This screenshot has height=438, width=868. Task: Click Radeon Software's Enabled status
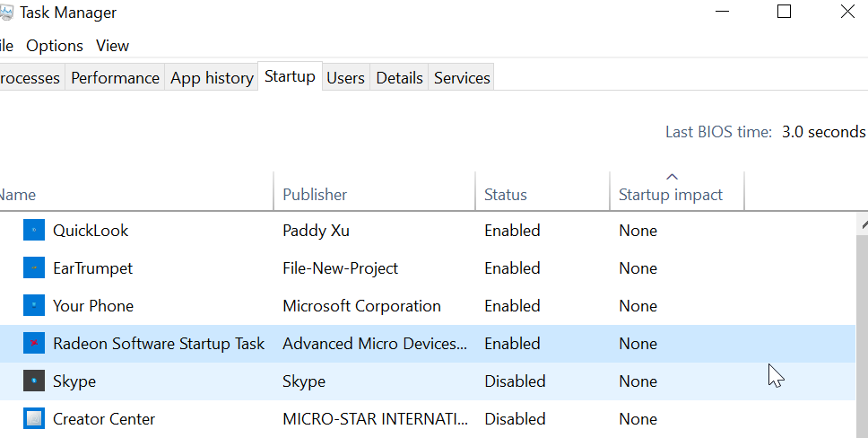click(512, 343)
